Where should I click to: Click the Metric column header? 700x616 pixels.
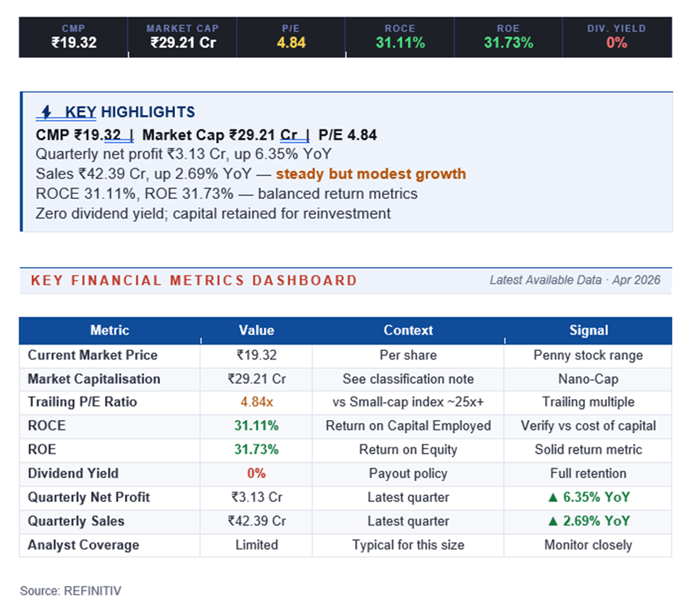click(x=110, y=330)
